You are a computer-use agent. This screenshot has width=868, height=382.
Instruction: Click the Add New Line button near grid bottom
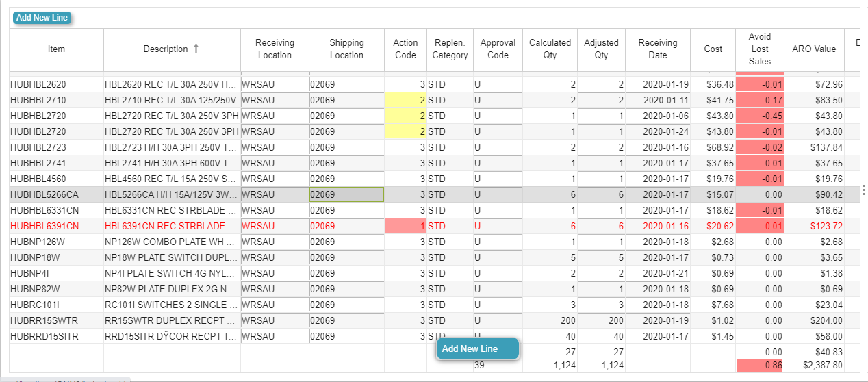coord(477,348)
